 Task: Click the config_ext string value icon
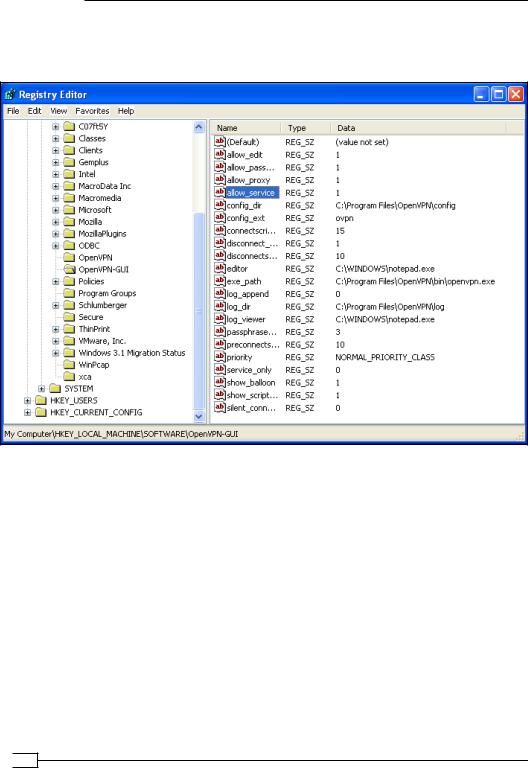point(219,217)
